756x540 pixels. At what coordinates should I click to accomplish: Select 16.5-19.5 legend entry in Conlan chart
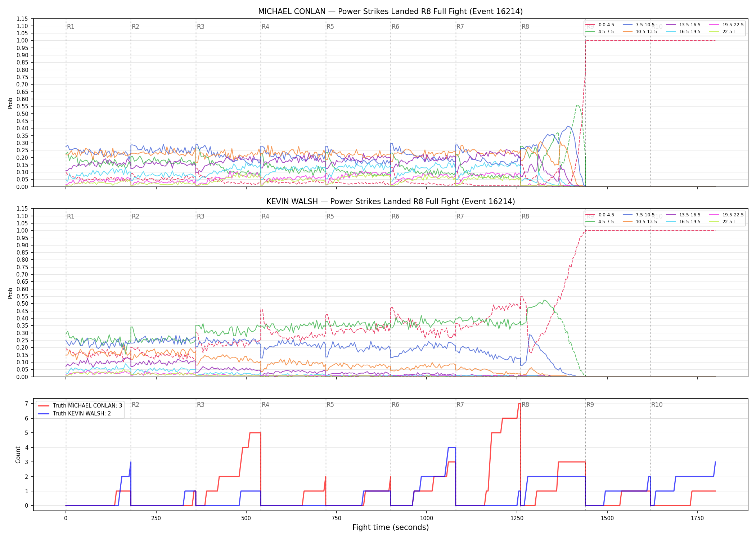[683, 32]
